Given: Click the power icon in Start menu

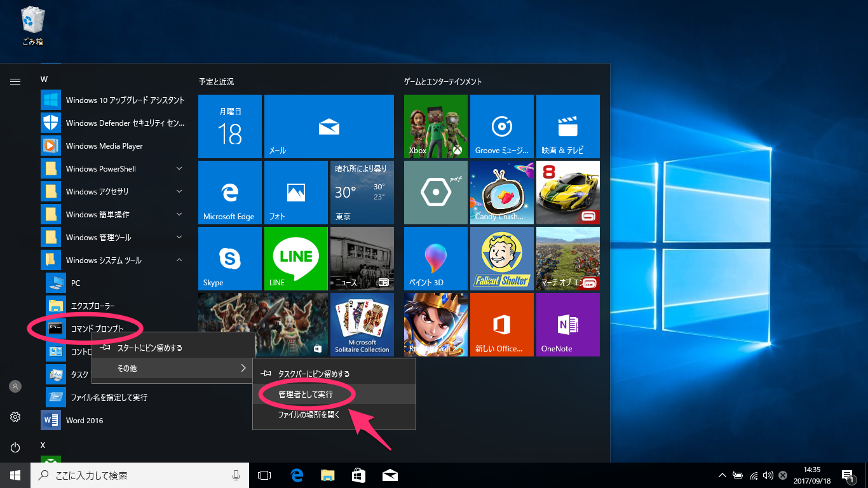Looking at the screenshot, I should pyautogui.click(x=15, y=447).
